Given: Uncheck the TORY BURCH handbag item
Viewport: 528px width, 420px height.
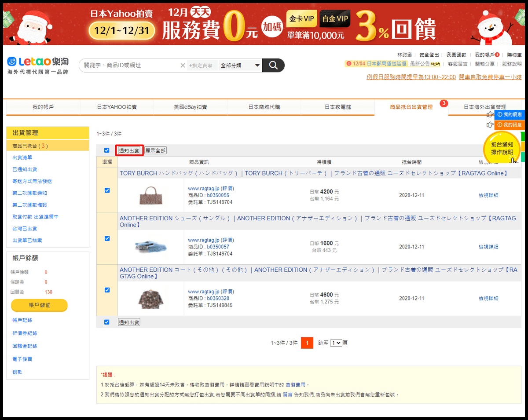Looking at the screenshot, I should click(x=106, y=190).
